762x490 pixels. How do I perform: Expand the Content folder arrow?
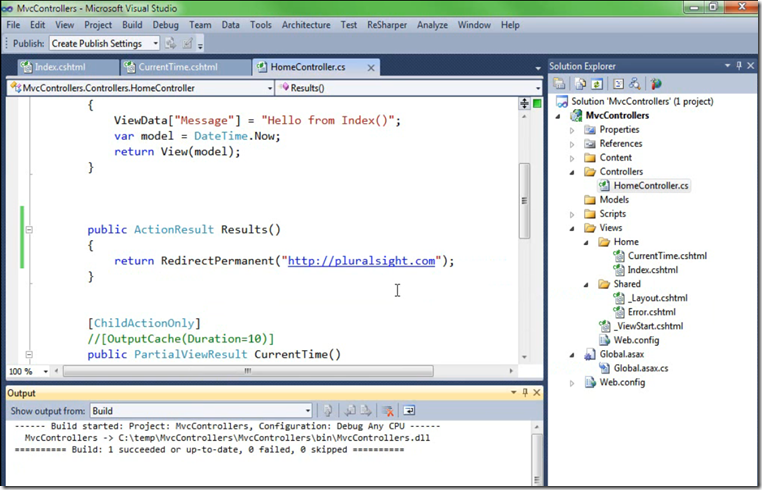(572, 158)
